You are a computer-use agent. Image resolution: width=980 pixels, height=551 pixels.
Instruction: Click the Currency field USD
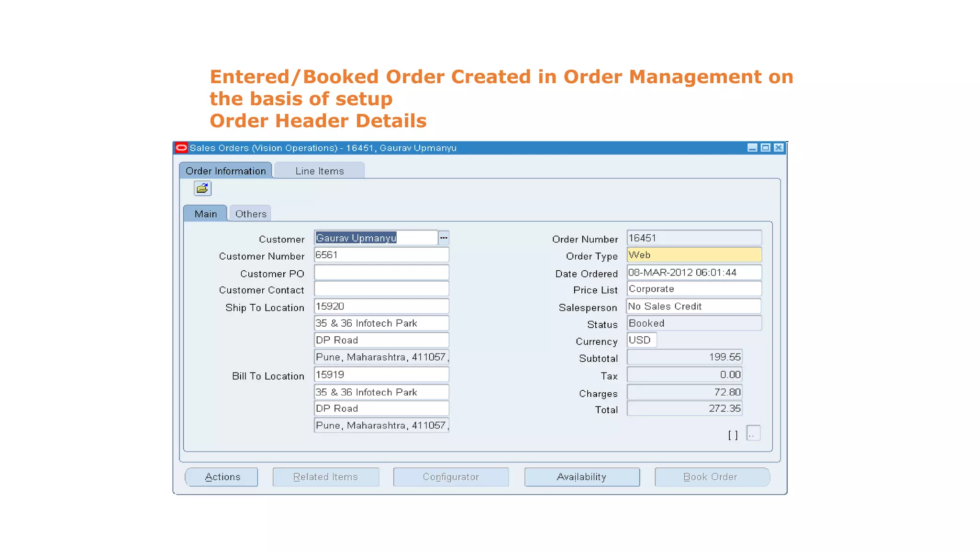point(642,340)
